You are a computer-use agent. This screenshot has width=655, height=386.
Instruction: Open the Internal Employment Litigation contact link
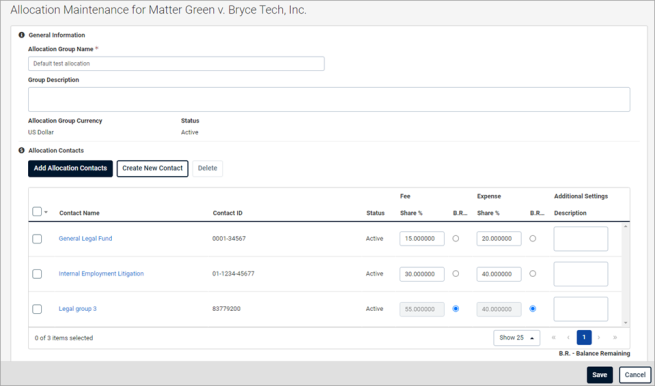point(101,274)
